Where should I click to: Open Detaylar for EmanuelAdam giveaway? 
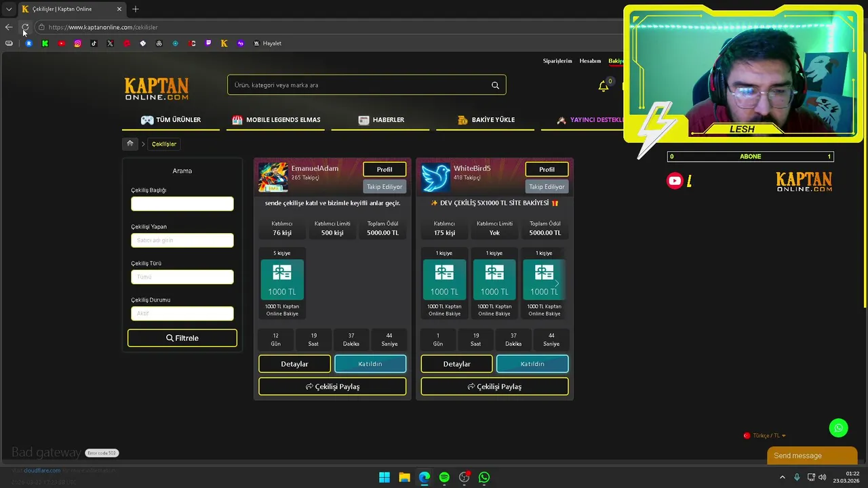[294, 364]
